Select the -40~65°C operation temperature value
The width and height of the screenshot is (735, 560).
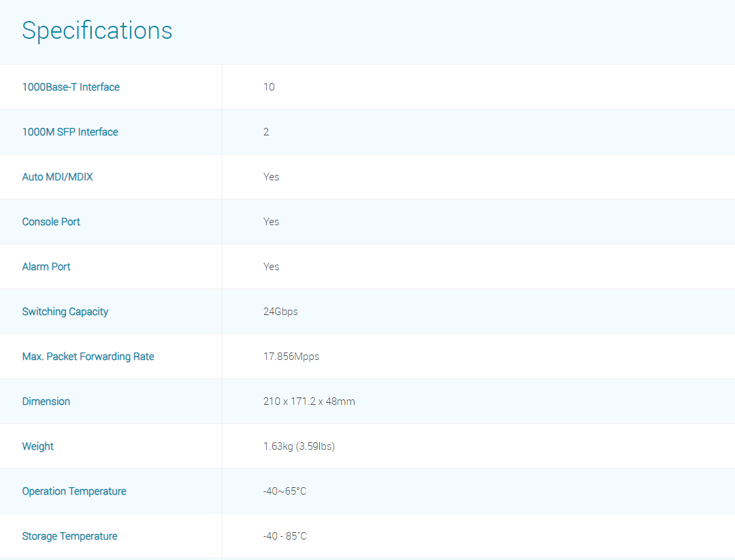click(x=284, y=491)
